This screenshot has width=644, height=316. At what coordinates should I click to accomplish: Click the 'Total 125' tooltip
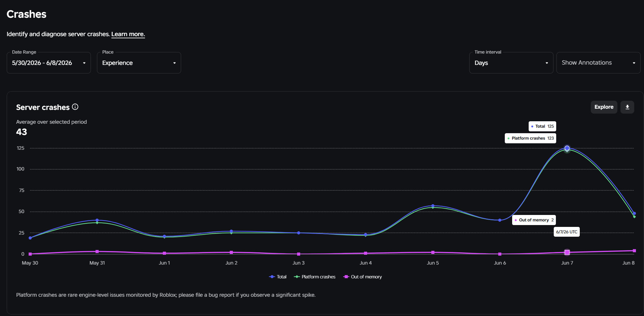[x=542, y=126]
